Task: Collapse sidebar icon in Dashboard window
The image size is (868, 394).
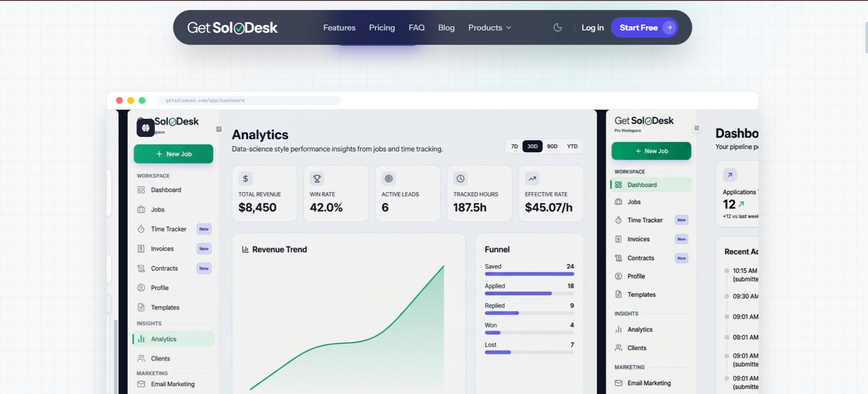Action: (697, 128)
